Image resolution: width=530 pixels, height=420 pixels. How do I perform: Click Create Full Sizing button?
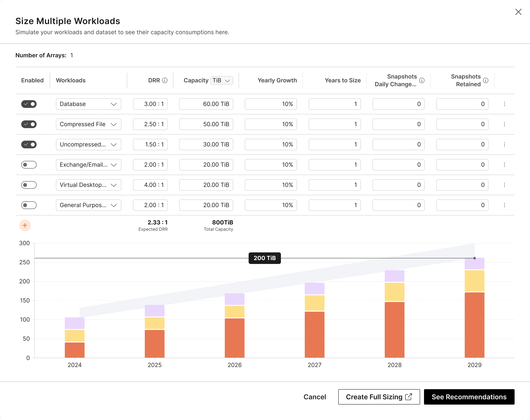tap(378, 397)
